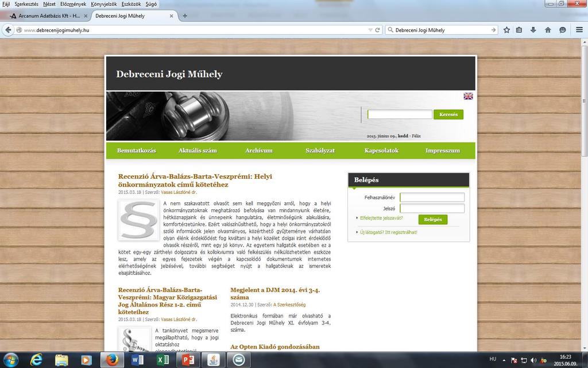
Task: Open the URL history dropdown arrow
Action: coord(370,30)
